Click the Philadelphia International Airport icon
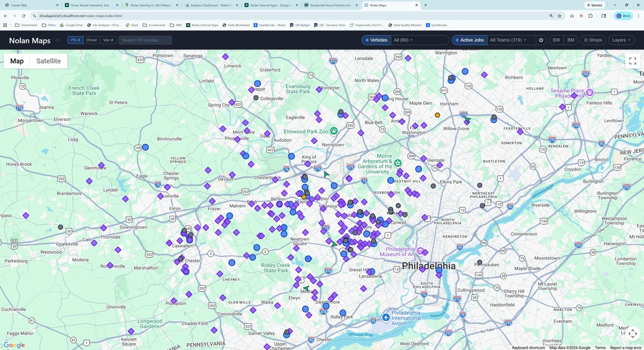Screen dimensions: 644x350 coord(386,318)
